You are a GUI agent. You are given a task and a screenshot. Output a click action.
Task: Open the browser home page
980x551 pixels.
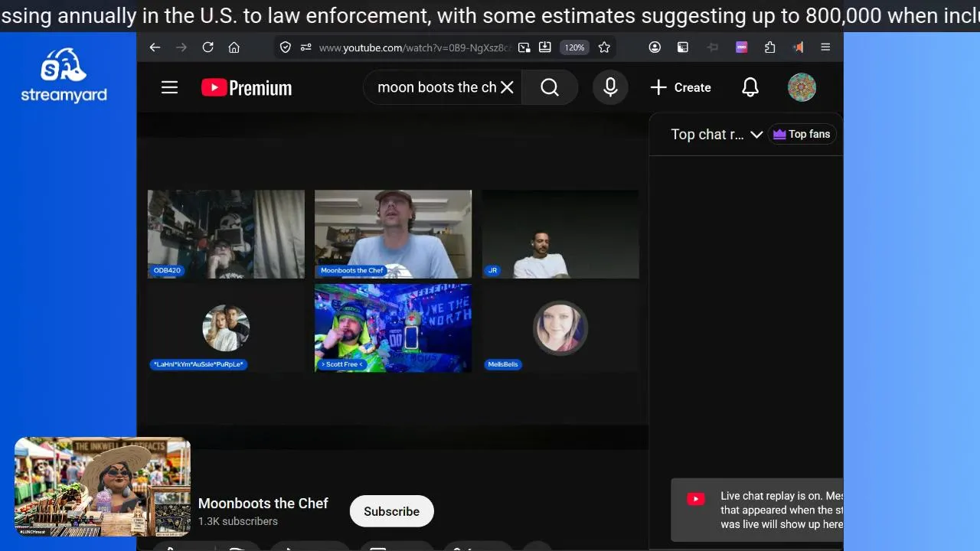coord(234,47)
